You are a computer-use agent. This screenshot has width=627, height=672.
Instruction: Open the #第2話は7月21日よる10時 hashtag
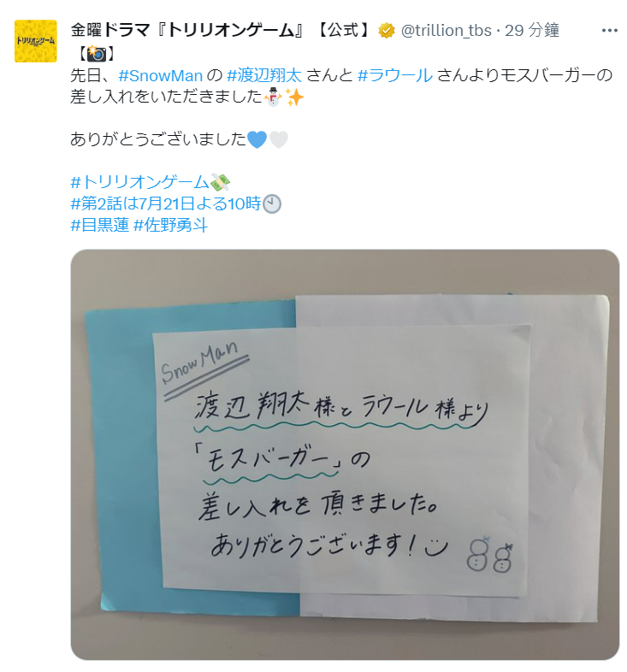click(166, 203)
